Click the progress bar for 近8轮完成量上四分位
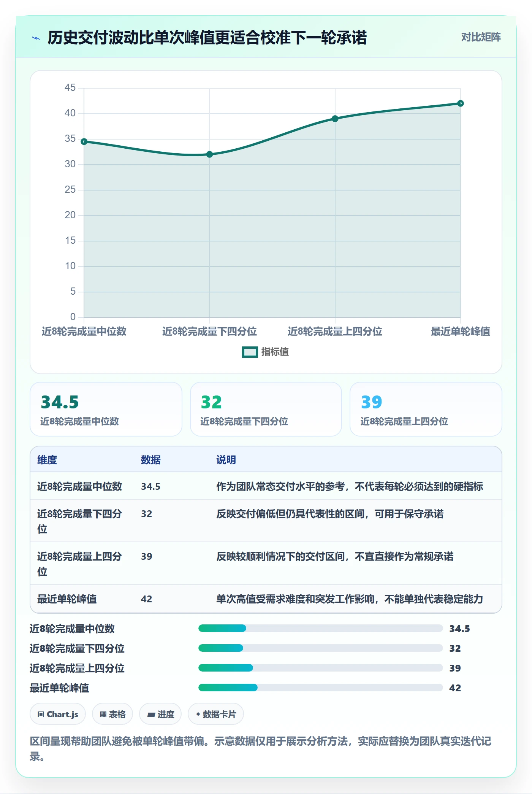The width and height of the screenshot is (532, 794). tap(320, 668)
